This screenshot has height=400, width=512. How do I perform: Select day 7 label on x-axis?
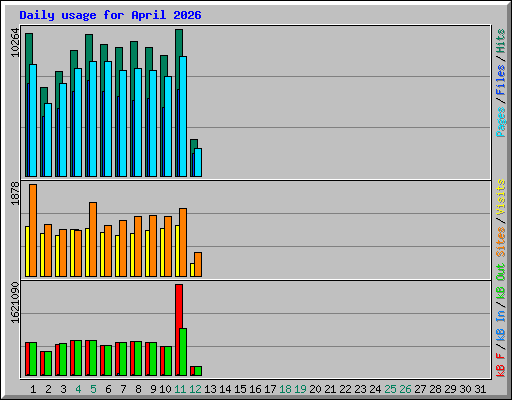pyautogui.click(x=123, y=389)
